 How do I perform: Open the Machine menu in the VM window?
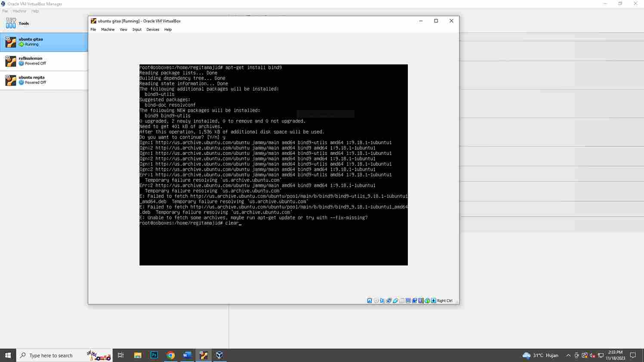(108, 30)
